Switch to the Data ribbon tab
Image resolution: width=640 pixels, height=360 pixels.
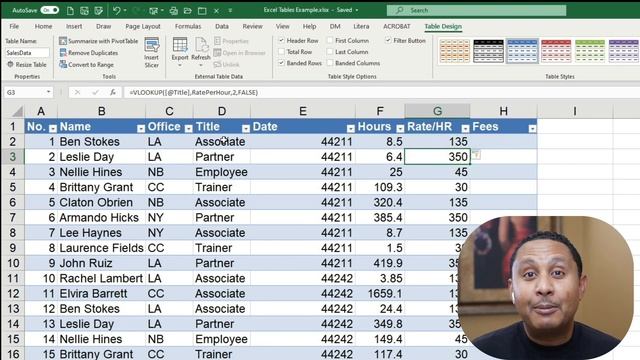(x=222, y=26)
